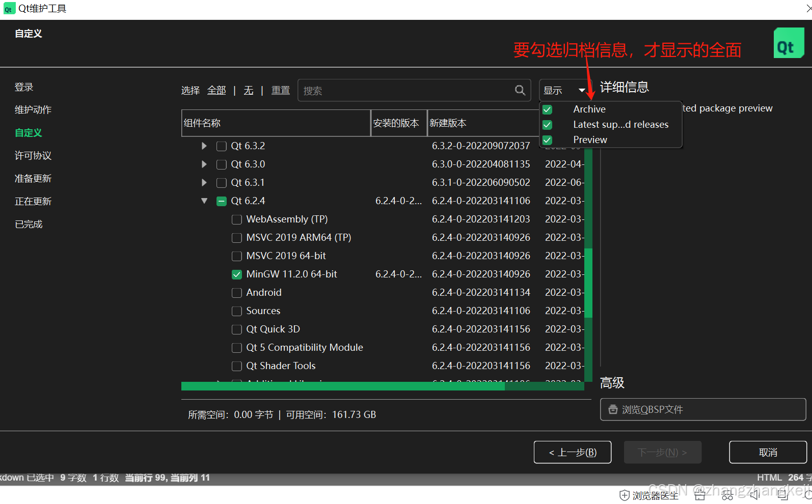Uncheck MinGW 11.2.0 64-bit component
The width and height of the screenshot is (812, 504).
237,274
